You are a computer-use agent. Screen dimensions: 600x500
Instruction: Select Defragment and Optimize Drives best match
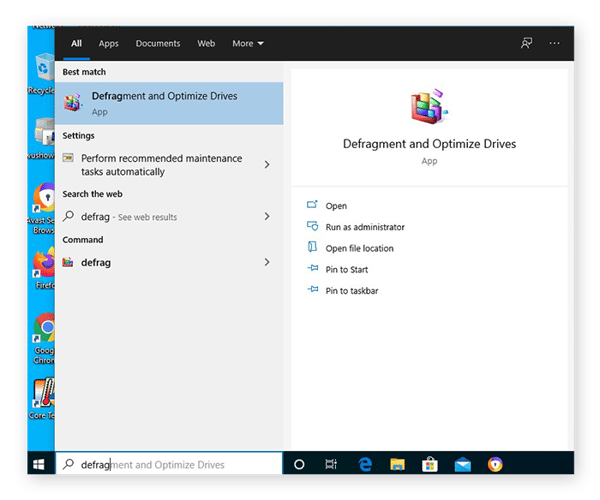[169, 103]
